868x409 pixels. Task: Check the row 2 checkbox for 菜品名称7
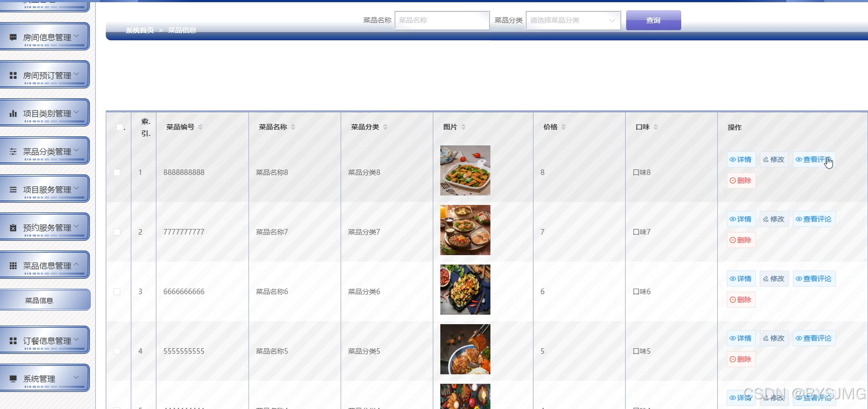(x=117, y=232)
